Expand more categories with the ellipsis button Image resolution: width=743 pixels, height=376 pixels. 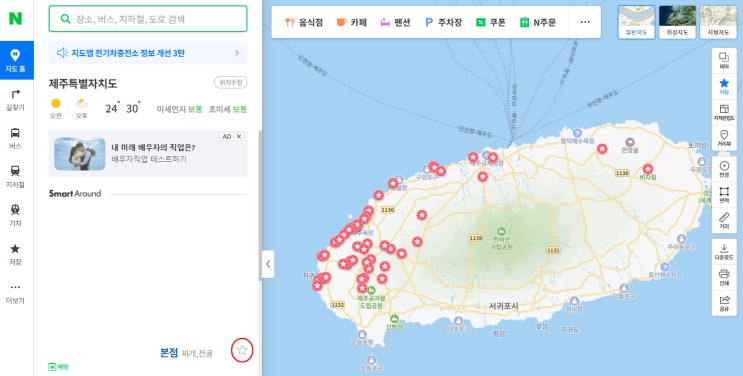click(585, 22)
